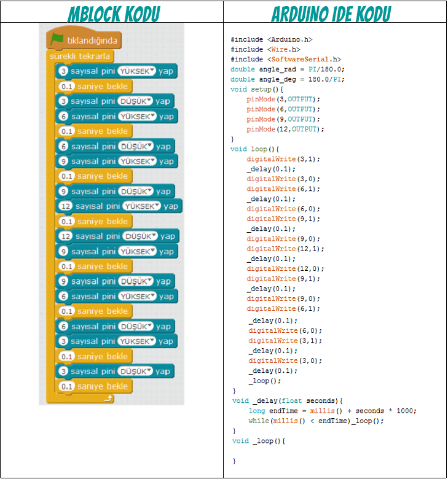Click the MBLOCK KODU heading
Viewport: 448px width, 479px height.
tap(114, 14)
